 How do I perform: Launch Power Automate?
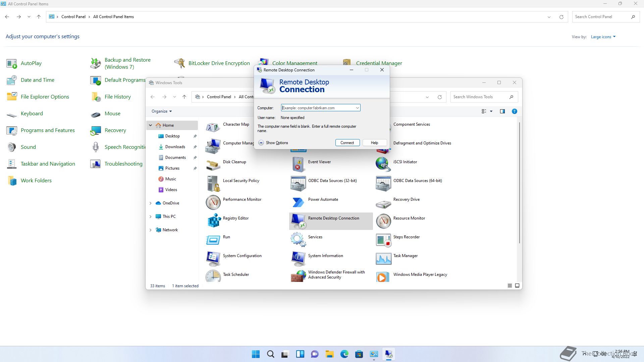pos(315,202)
